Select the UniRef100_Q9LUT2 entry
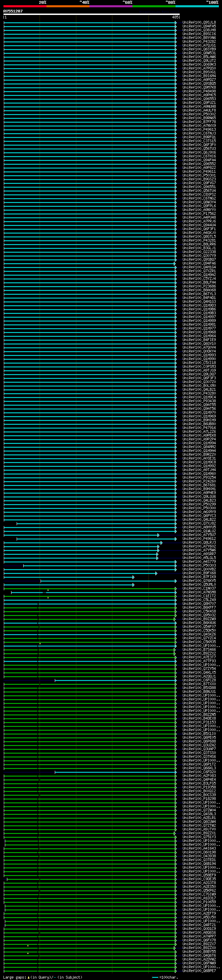 (x=199, y=60)
